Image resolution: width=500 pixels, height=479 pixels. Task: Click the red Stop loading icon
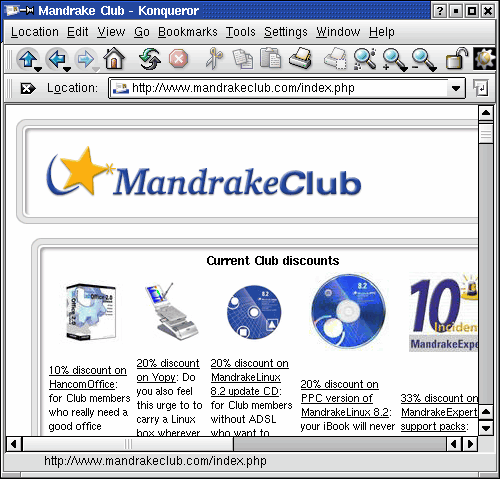tap(178, 59)
